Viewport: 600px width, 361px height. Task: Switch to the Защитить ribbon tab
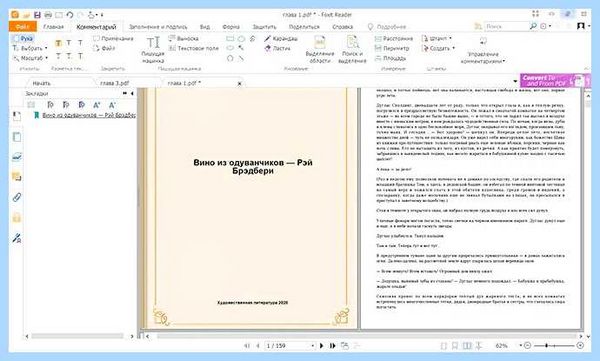pyautogui.click(x=264, y=27)
